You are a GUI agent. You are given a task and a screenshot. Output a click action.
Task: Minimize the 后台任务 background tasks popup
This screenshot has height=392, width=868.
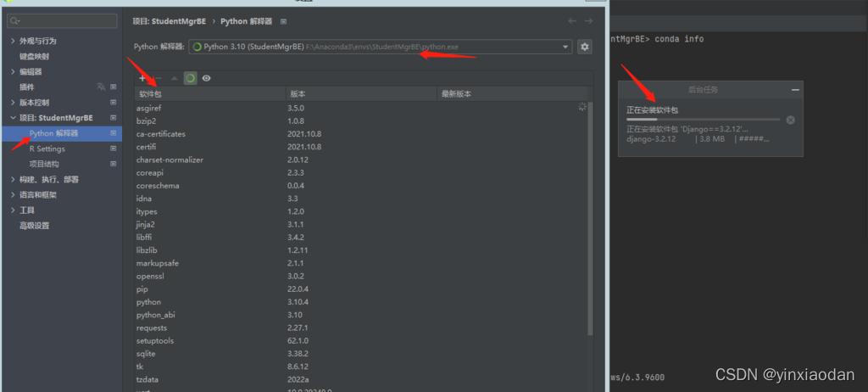tap(795, 90)
